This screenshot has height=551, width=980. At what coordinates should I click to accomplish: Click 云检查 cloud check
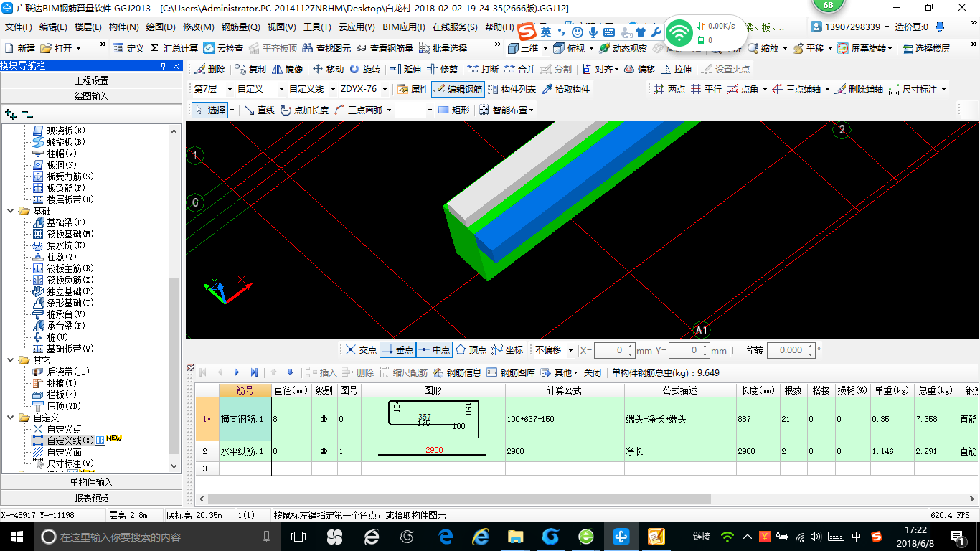223,49
